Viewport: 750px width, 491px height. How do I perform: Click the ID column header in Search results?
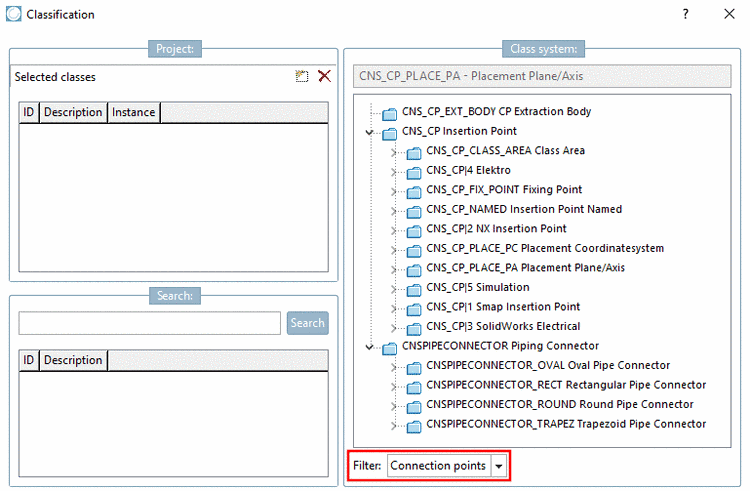point(29,360)
